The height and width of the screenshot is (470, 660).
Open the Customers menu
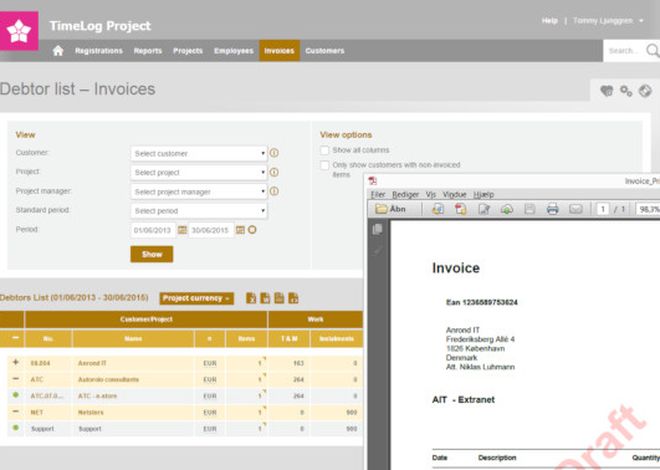(x=325, y=51)
